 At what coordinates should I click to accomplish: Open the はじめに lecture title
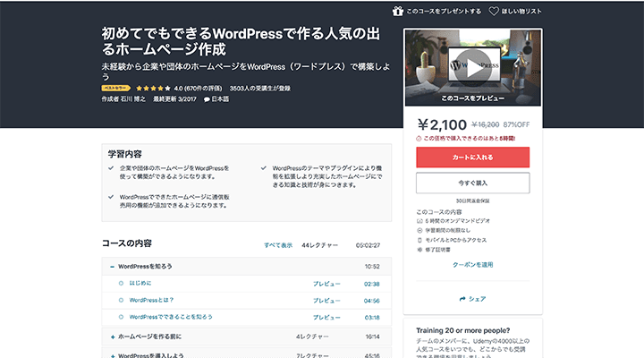tap(140, 283)
